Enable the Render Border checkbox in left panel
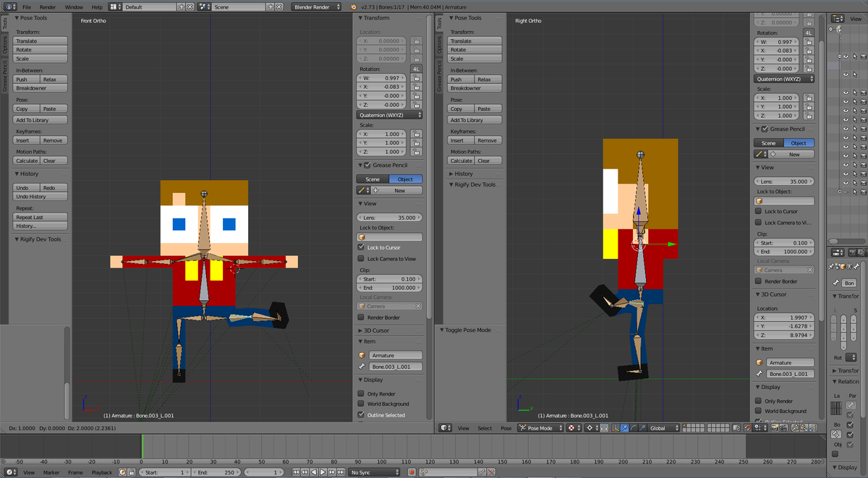Image resolution: width=868 pixels, height=478 pixels. click(x=362, y=317)
